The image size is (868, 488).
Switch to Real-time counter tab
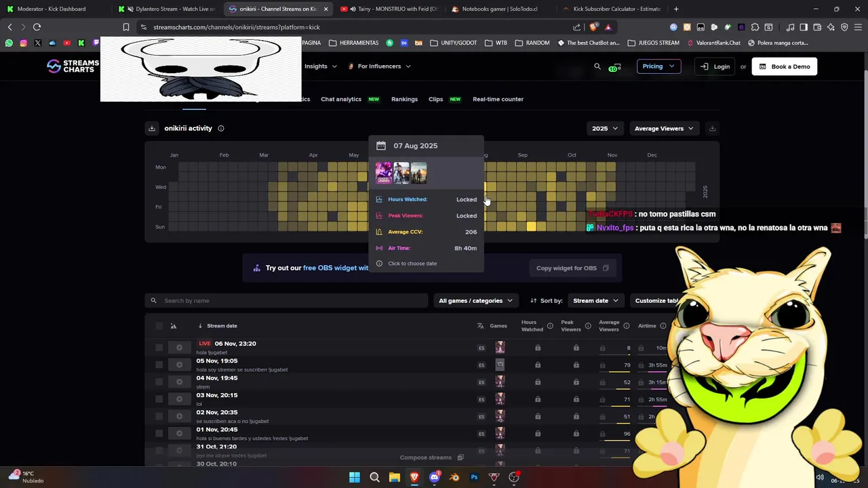tap(498, 99)
